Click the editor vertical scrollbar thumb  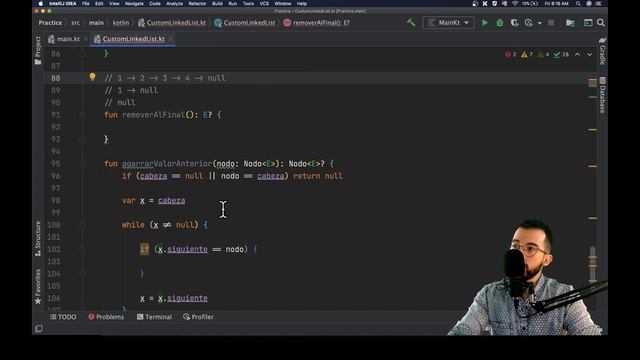[593, 264]
